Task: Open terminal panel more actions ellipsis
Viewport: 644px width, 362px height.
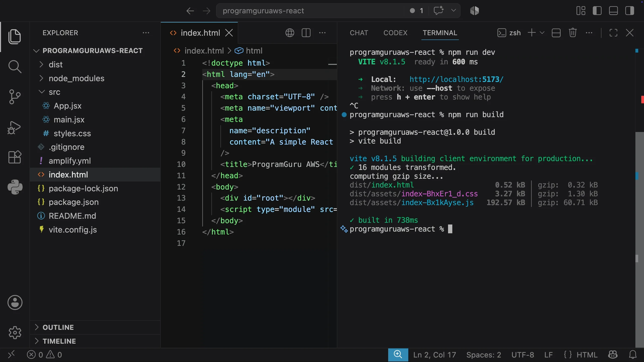Action: [x=589, y=33]
